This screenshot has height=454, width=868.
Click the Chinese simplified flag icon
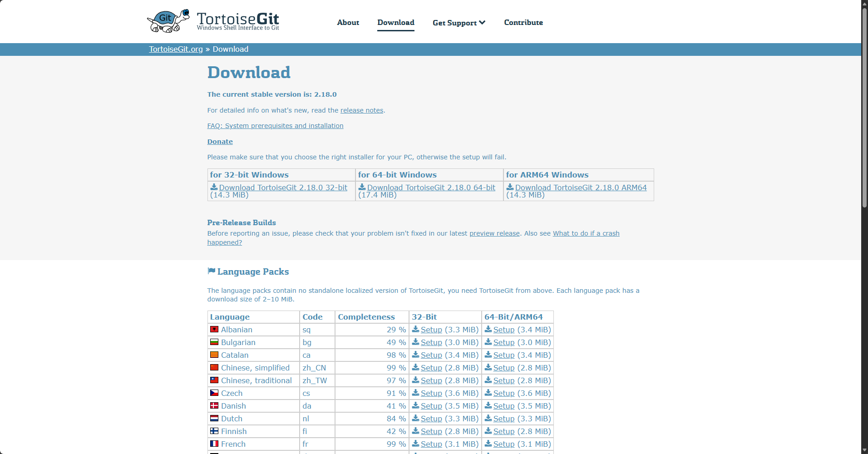[214, 367]
